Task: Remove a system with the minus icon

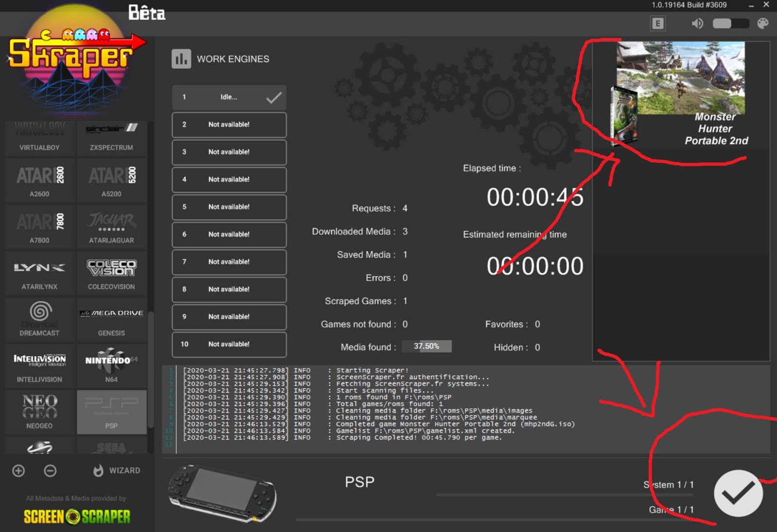Action: pyautogui.click(x=50, y=470)
